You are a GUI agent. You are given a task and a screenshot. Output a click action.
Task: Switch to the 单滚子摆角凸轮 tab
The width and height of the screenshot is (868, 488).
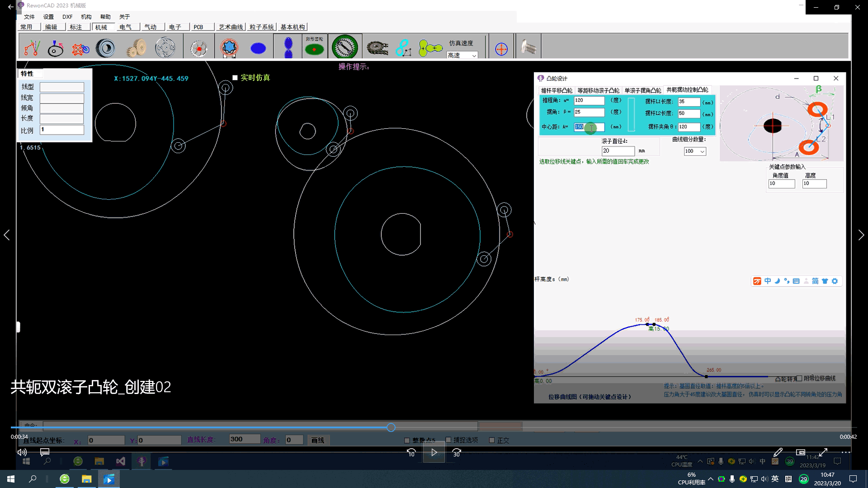(642, 90)
